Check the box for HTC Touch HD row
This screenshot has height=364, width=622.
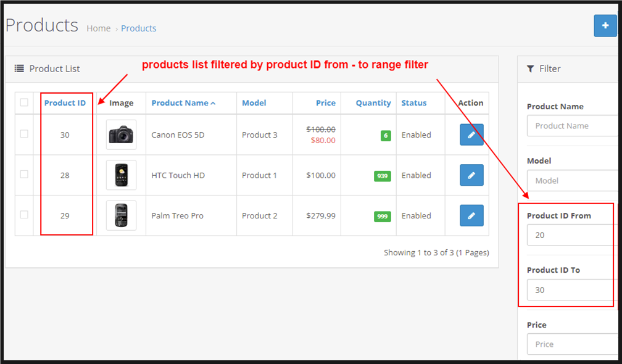(24, 175)
